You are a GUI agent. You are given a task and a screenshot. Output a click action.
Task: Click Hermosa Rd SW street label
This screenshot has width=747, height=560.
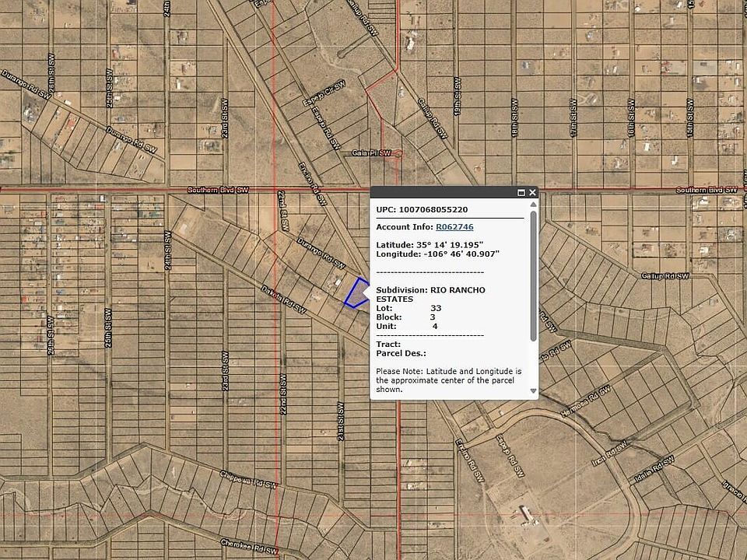585,401
